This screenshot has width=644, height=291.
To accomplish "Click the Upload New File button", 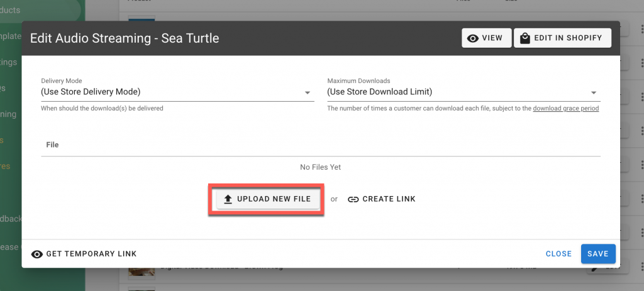I will point(267,199).
